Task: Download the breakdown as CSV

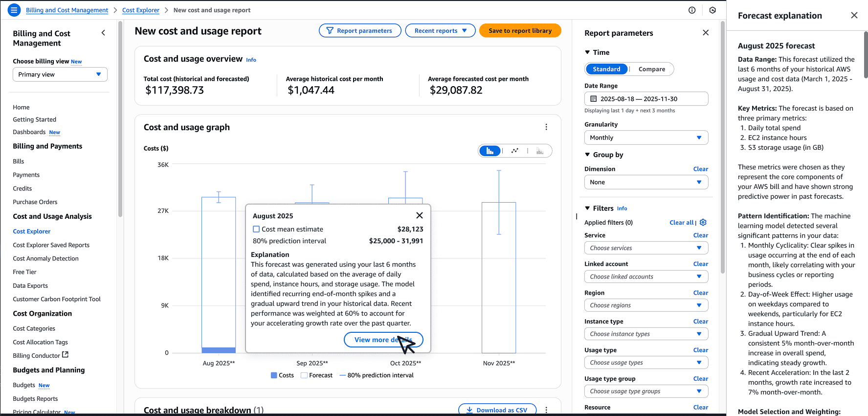Action: [497, 410]
